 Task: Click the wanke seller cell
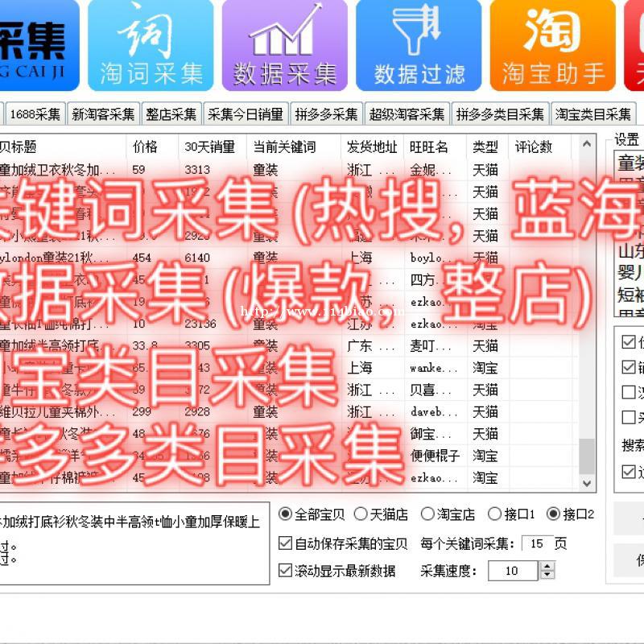click(435, 368)
